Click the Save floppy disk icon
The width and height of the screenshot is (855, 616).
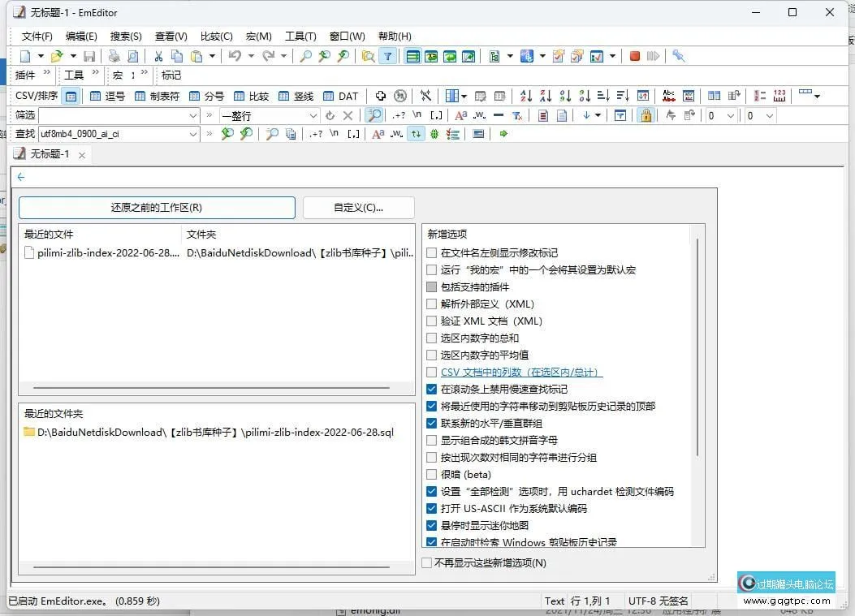[89, 56]
